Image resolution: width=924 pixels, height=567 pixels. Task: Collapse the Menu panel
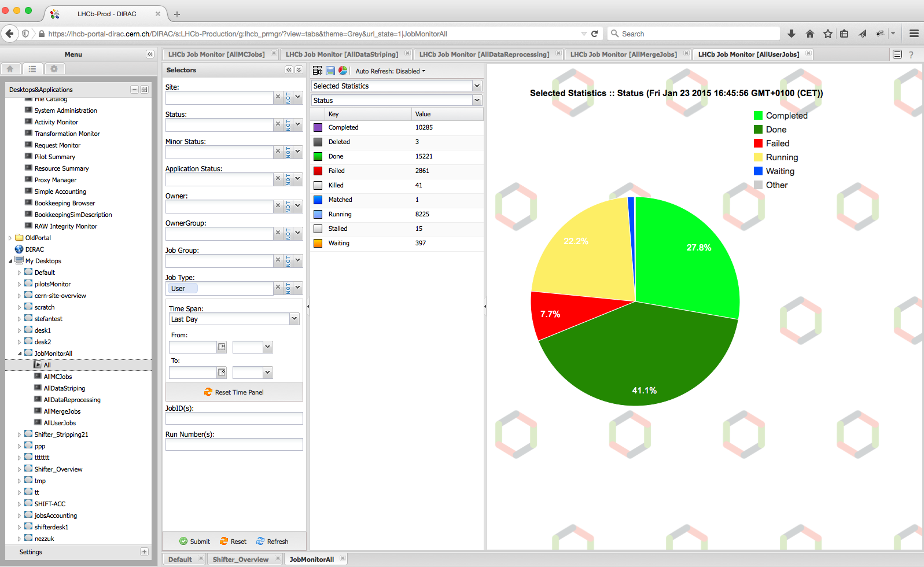[x=150, y=54]
